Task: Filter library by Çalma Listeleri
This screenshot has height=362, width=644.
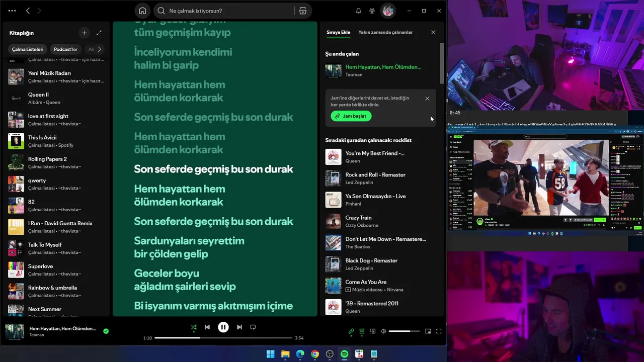Action: [x=28, y=49]
